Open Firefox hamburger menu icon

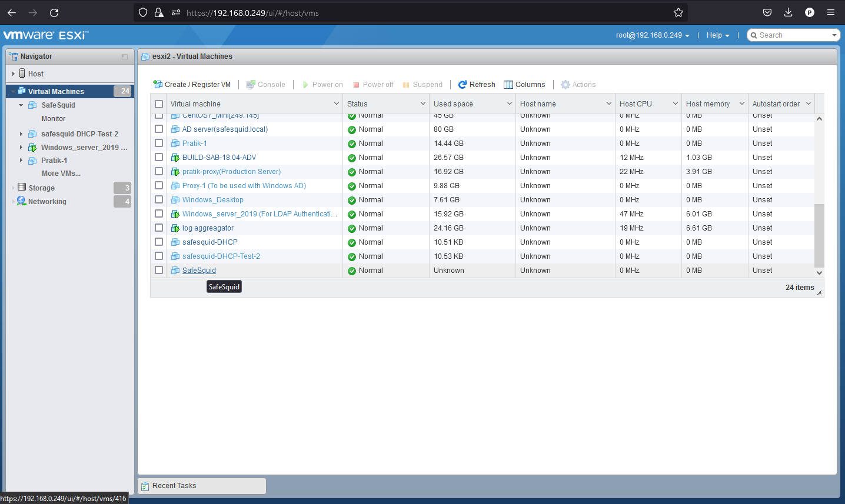(x=831, y=12)
